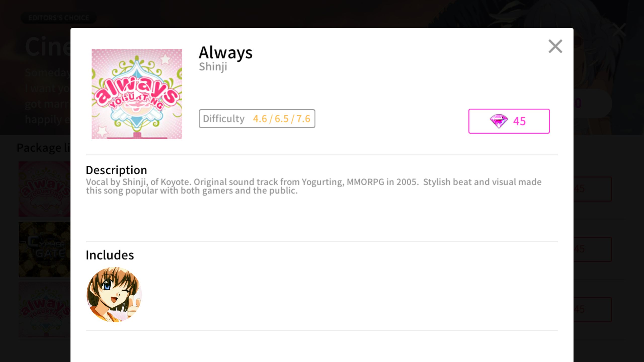Click the dimmed Package list heading

click(44, 148)
